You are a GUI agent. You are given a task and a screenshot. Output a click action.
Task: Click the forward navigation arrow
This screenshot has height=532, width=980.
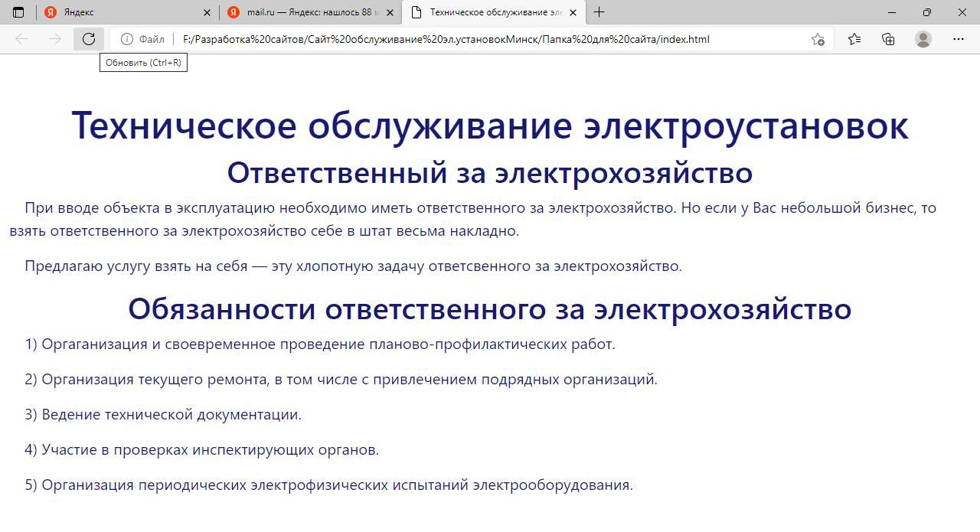(x=55, y=39)
